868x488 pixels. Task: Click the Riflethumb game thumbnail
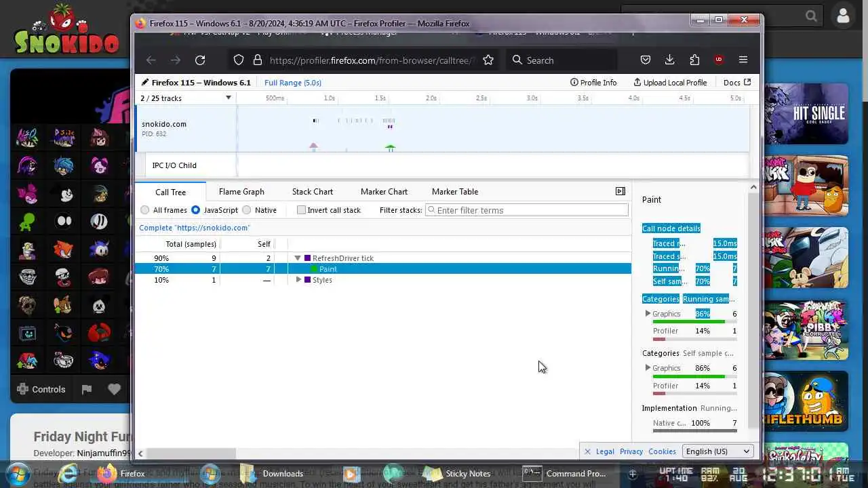tap(806, 401)
